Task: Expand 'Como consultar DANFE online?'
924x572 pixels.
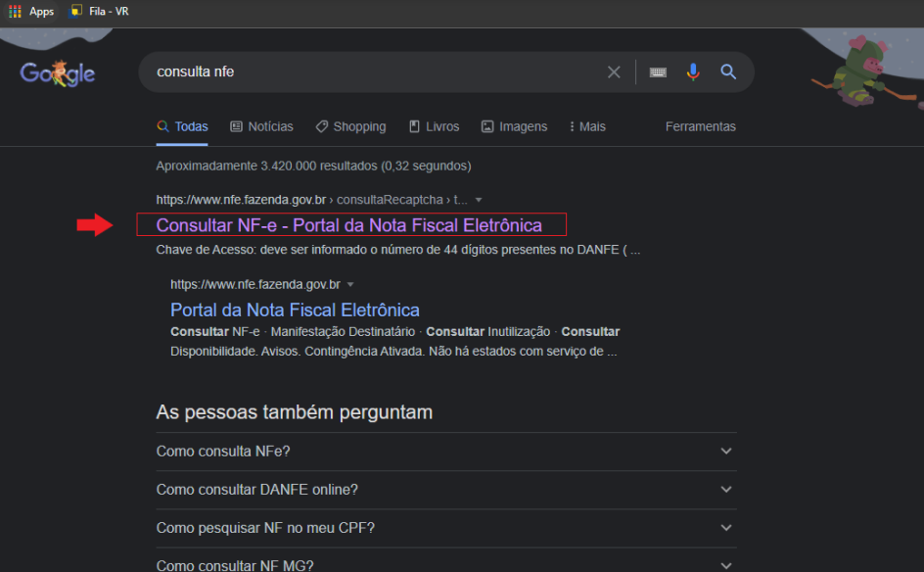Action: (x=446, y=490)
